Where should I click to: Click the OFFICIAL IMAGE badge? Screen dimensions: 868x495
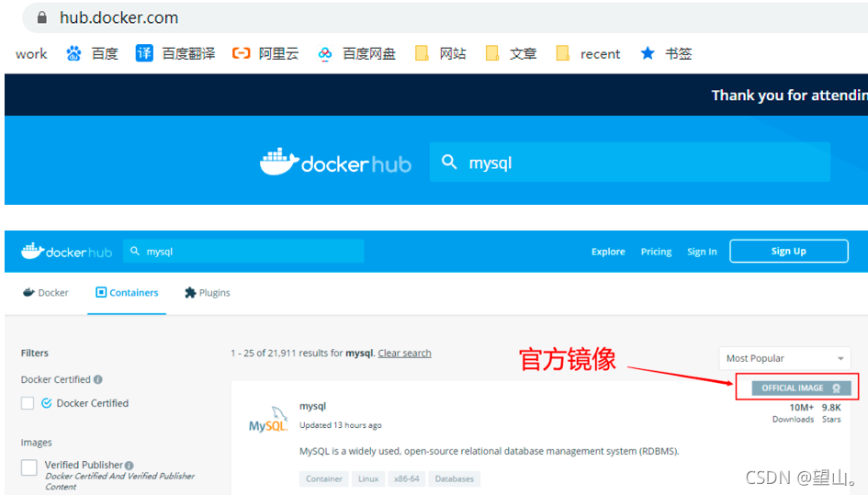pyautogui.click(x=801, y=388)
